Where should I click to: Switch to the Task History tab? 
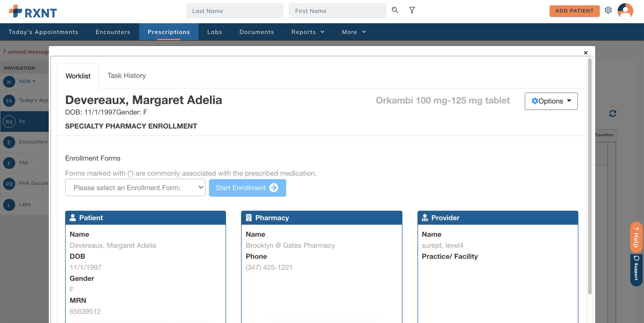click(x=127, y=76)
